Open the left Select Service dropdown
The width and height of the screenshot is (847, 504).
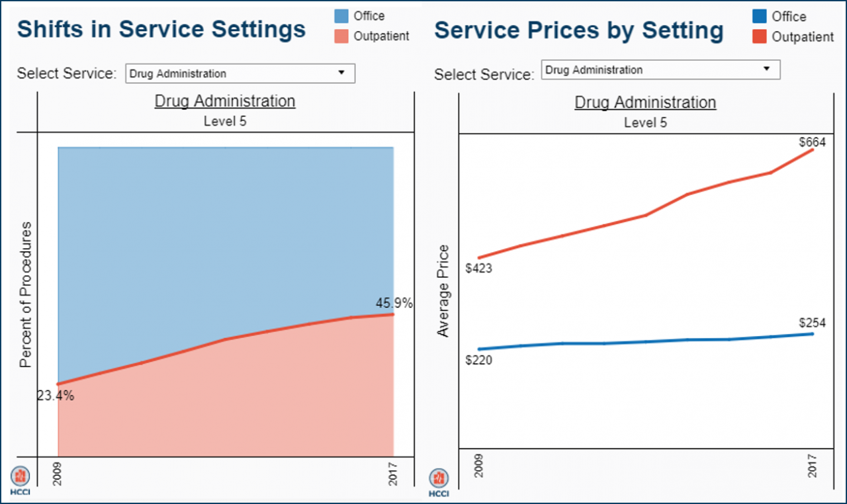pyautogui.click(x=240, y=73)
